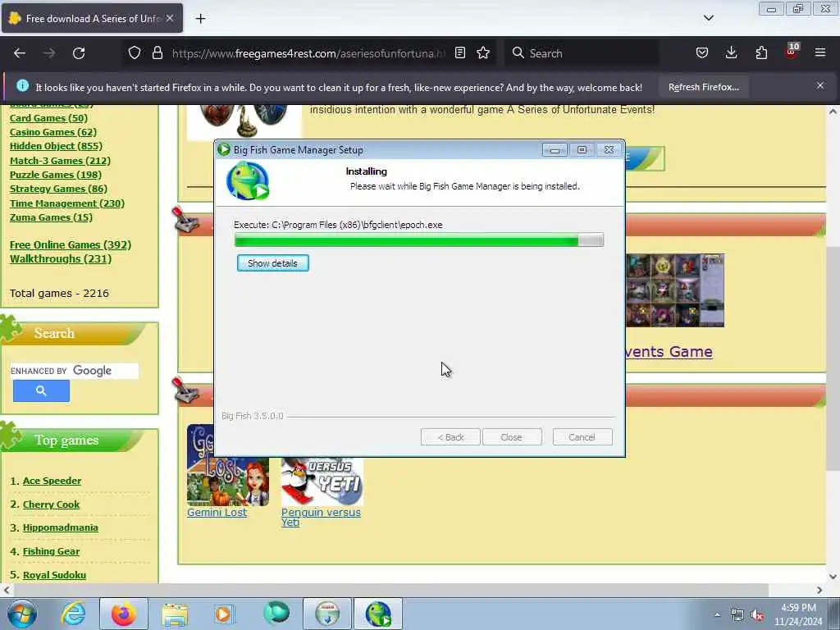
Task: Toggle reader view icon in address bar
Action: 459,53
